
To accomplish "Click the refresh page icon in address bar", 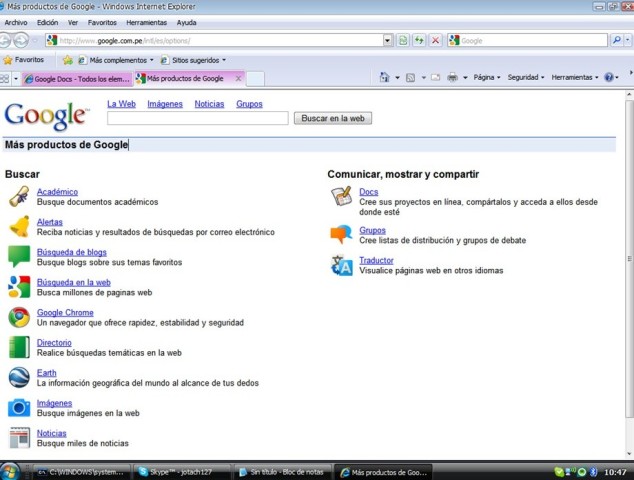I will pyautogui.click(x=419, y=40).
